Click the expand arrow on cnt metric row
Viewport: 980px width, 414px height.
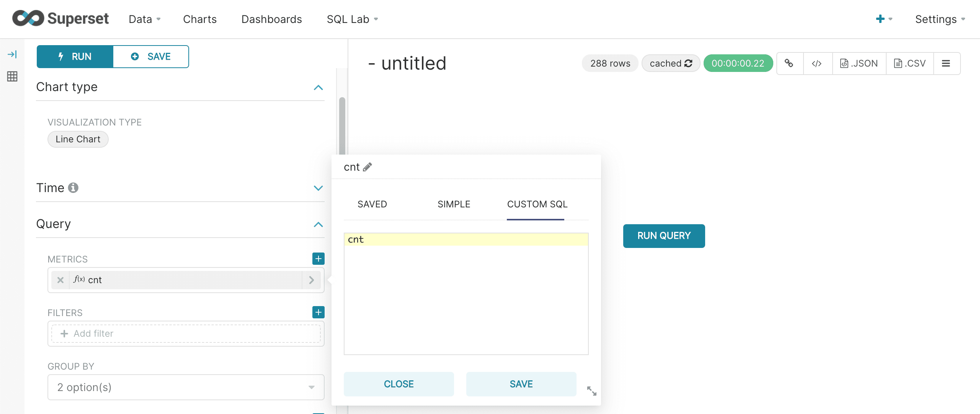pos(311,280)
